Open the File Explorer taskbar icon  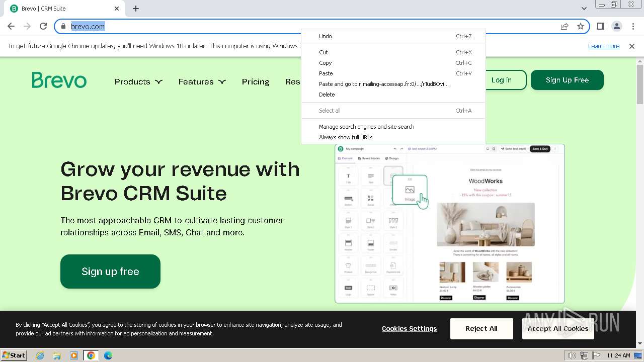click(x=57, y=355)
